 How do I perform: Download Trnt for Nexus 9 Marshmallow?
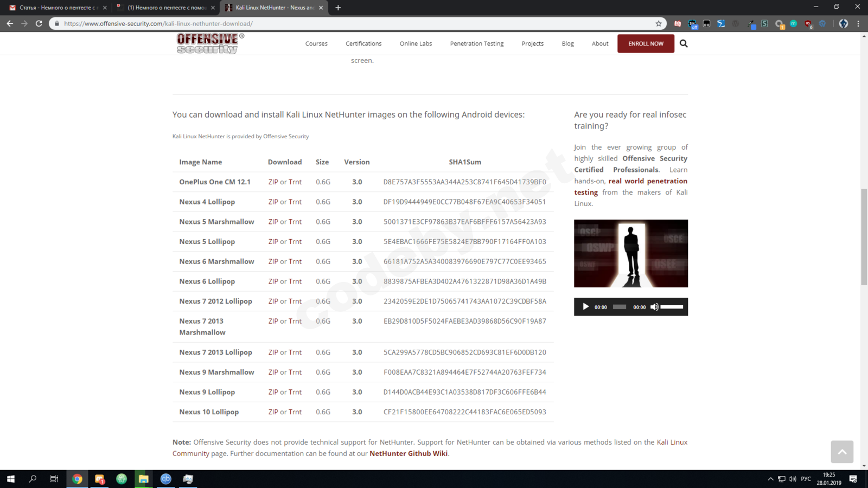point(295,372)
